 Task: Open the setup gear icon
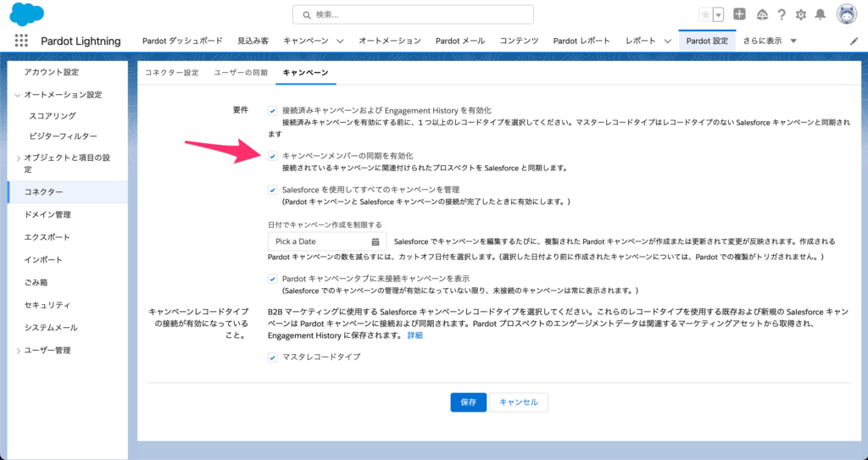click(800, 15)
